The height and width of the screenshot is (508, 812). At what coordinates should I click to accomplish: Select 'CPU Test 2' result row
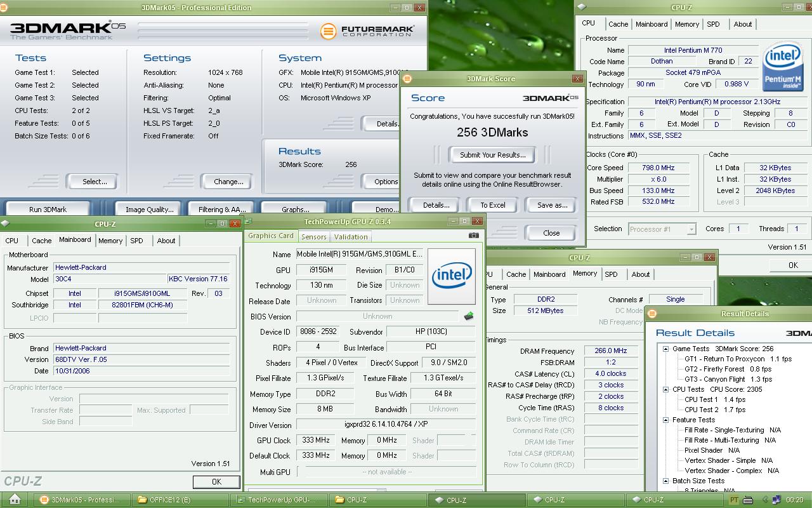pos(714,410)
